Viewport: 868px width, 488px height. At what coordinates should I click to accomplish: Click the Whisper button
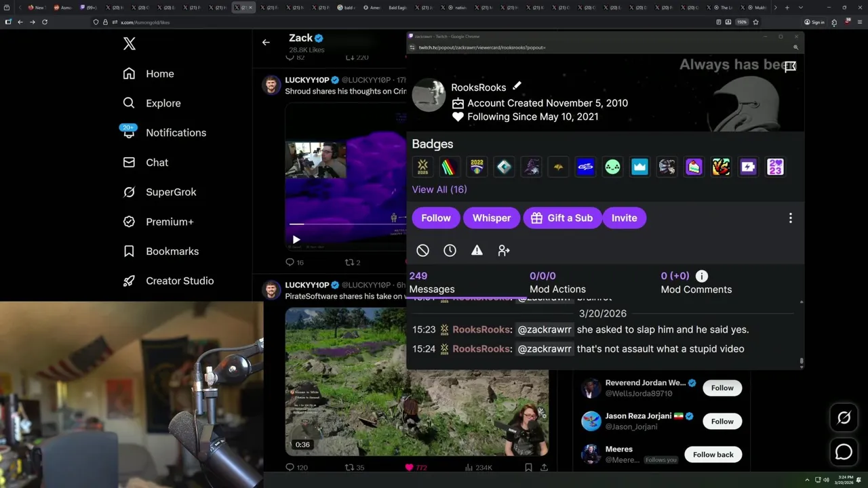tap(492, 218)
